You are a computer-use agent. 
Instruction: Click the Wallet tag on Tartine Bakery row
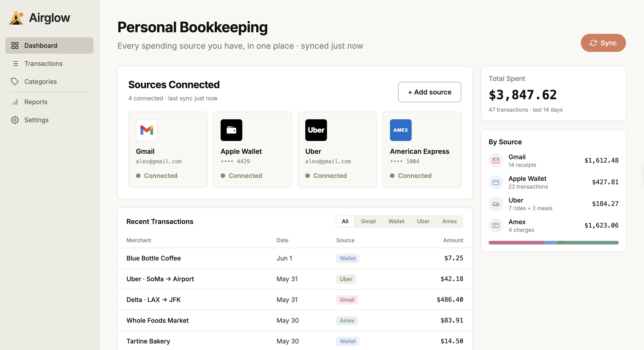348,341
